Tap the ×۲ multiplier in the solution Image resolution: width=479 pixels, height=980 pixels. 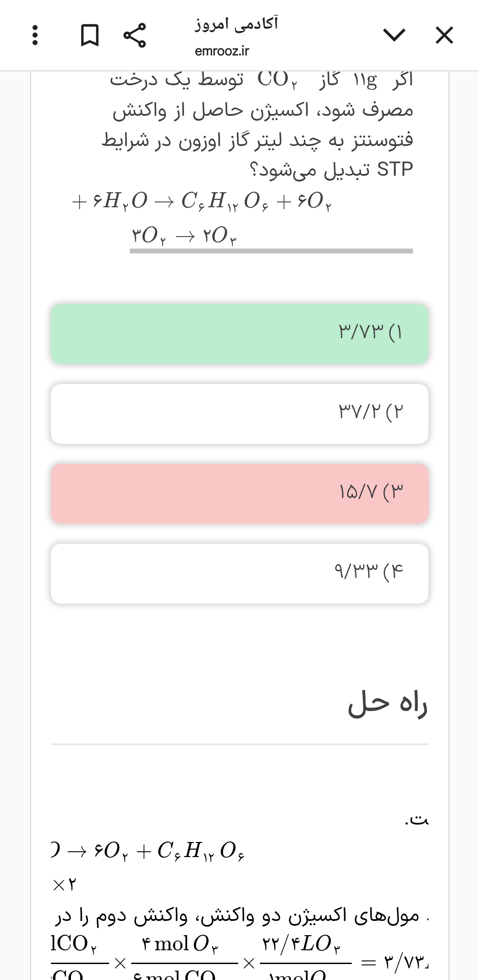click(x=65, y=885)
